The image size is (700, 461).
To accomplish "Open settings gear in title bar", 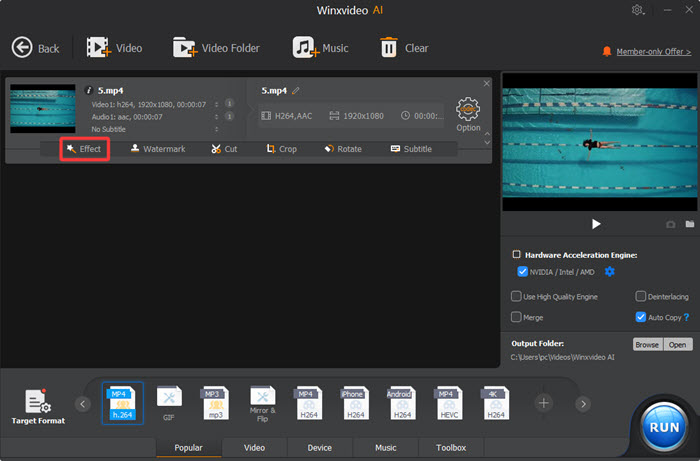I will coord(638,10).
